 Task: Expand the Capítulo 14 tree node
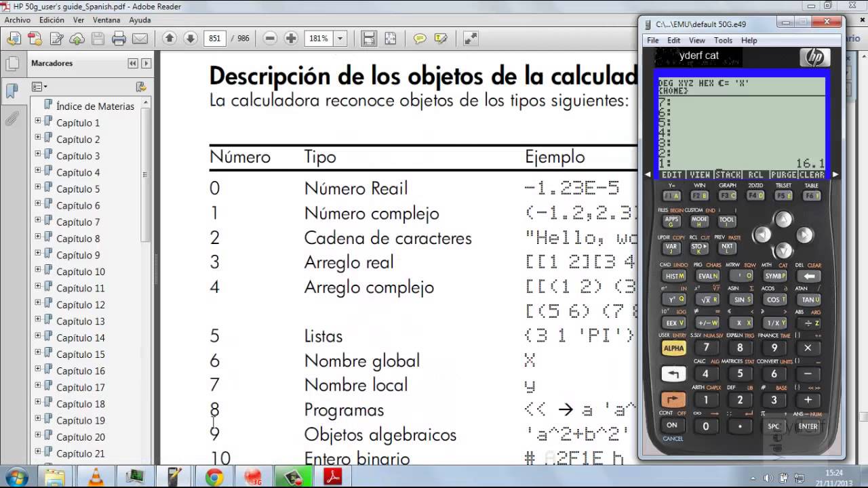pyautogui.click(x=38, y=337)
